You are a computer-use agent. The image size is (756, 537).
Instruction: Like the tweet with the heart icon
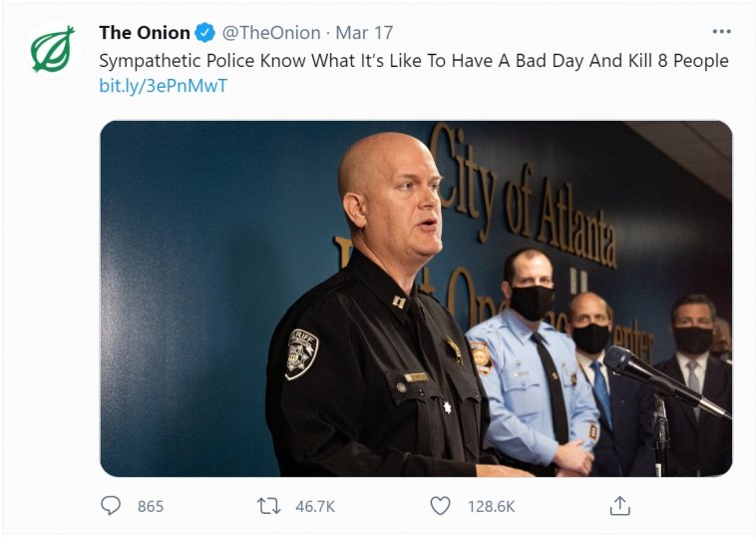point(440,506)
